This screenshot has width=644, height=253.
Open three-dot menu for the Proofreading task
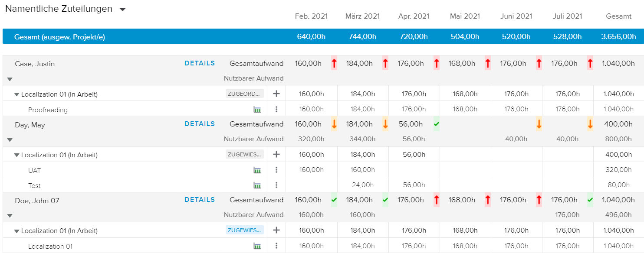click(276, 110)
